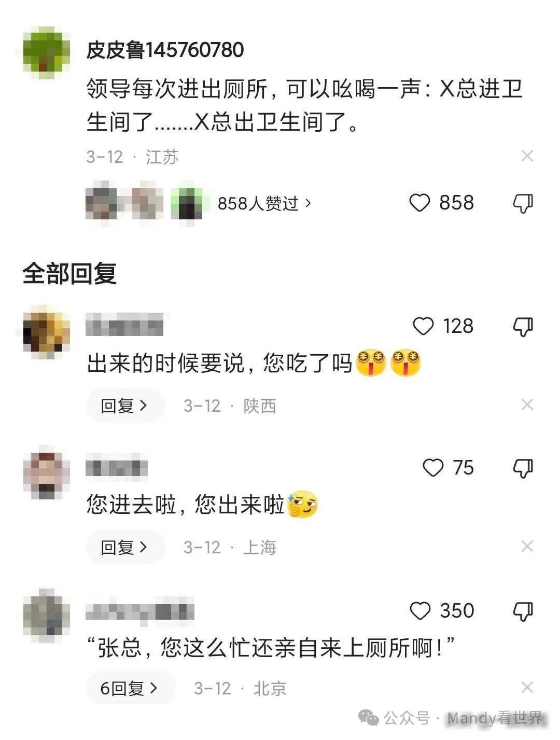Dismiss the main comment with its X icon

pyautogui.click(x=527, y=156)
